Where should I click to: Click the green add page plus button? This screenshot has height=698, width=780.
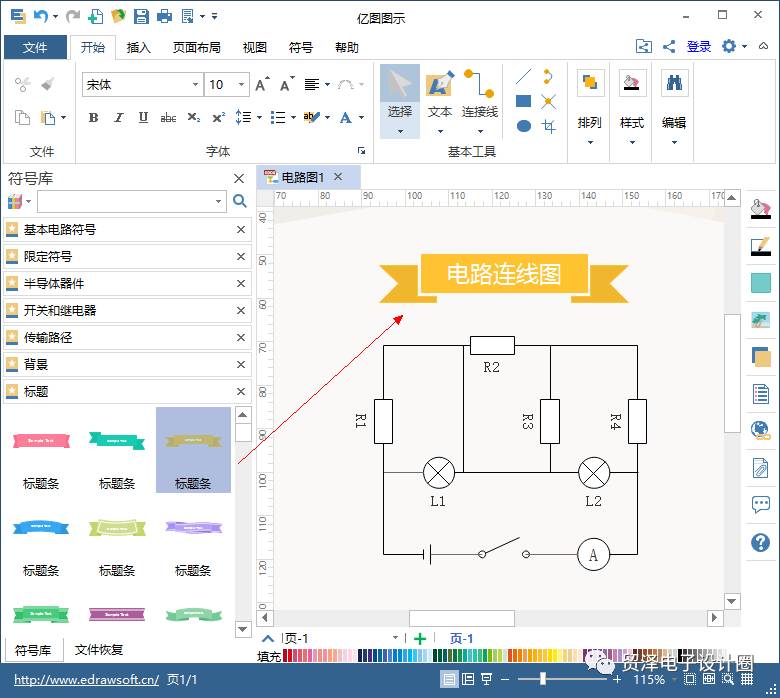pyautogui.click(x=420, y=639)
